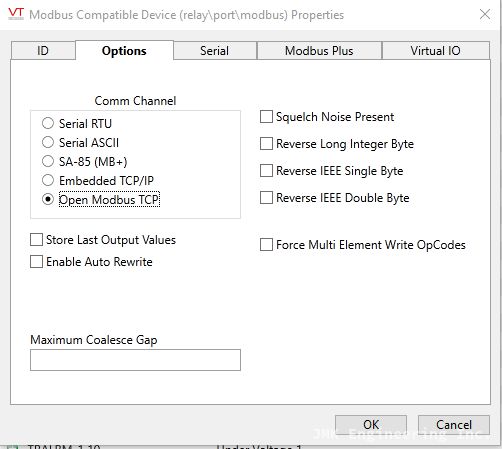This screenshot has width=502, height=449.
Task: Close the Modbus properties dialog
Action: (485, 14)
